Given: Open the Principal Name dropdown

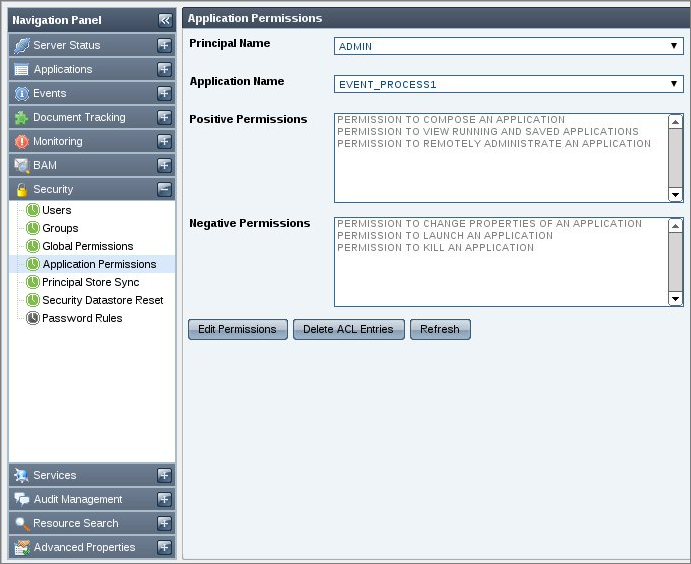Looking at the screenshot, I should tap(508, 45).
